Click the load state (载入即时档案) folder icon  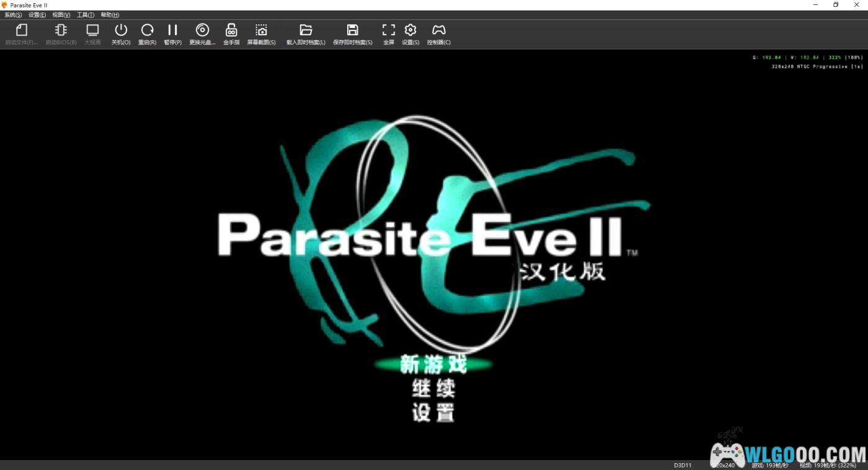pyautogui.click(x=306, y=30)
